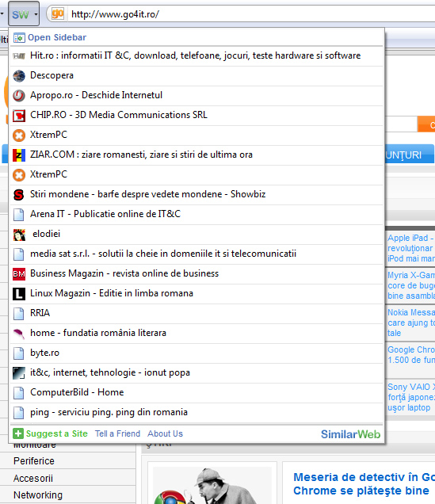The image size is (435, 504).
Task: Select the ComputerBild - Home entry
Action: coord(197,393)
